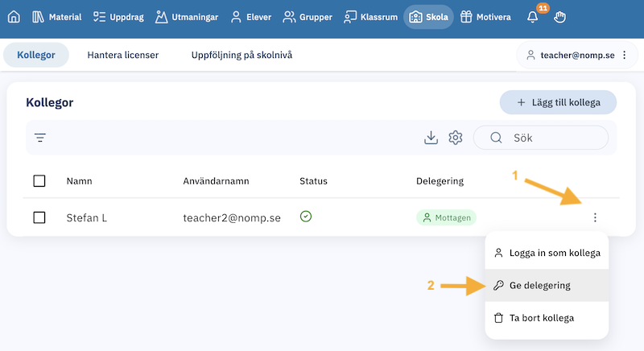Focus the Sök search field
Screen dimensions: 644x351
point(540,138)
